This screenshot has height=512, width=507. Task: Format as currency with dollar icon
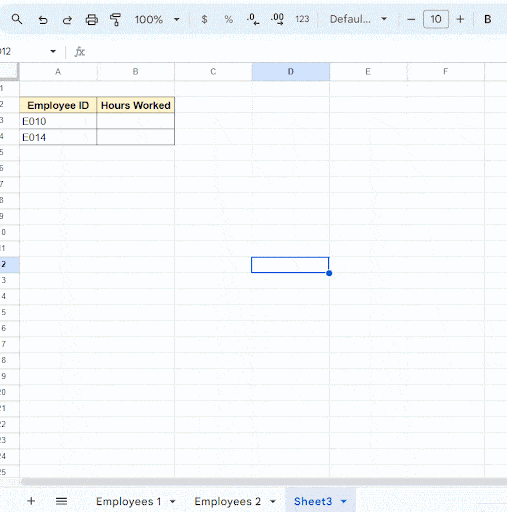[204, 19]
